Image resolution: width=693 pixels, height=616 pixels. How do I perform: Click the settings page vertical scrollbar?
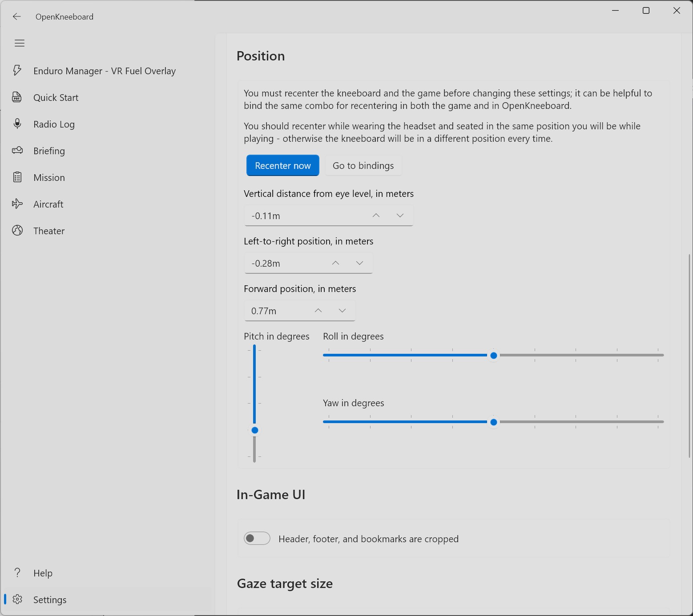[x=689, y=356]
